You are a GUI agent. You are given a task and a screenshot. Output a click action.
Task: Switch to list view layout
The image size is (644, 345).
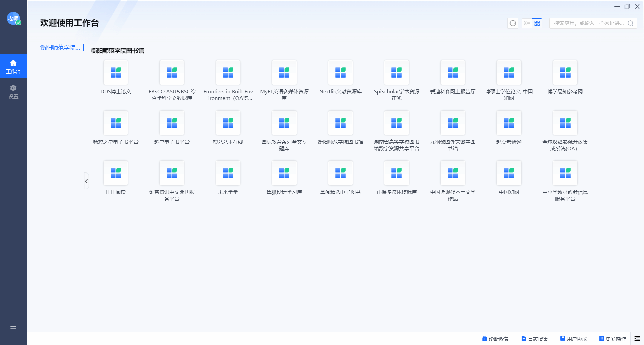point(527,23)
